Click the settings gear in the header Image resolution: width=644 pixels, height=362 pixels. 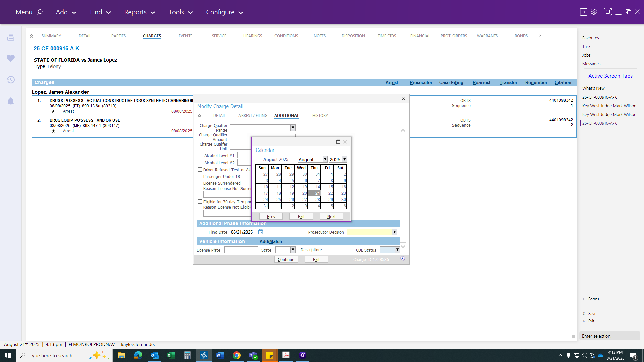click(594, 12)
